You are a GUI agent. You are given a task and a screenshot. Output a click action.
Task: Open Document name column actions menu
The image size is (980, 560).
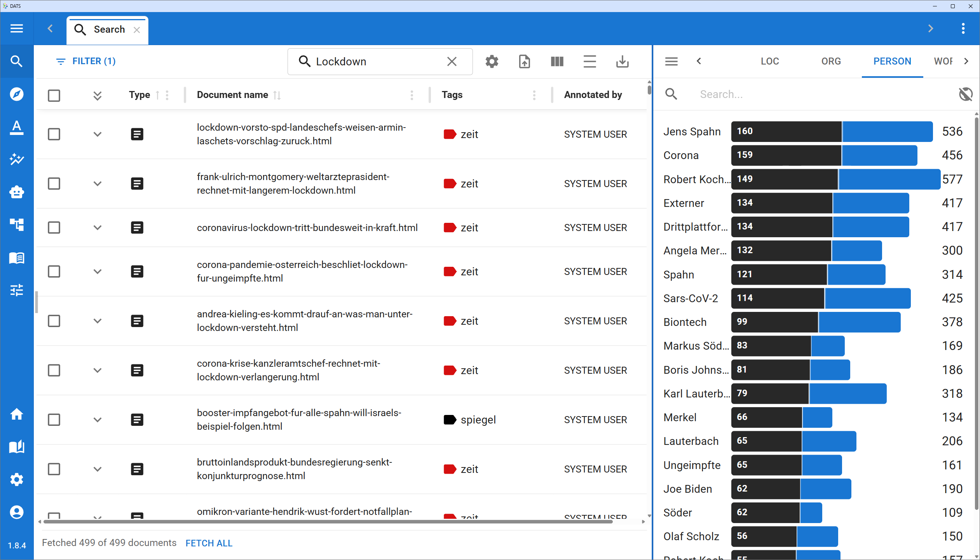point(412,95)
